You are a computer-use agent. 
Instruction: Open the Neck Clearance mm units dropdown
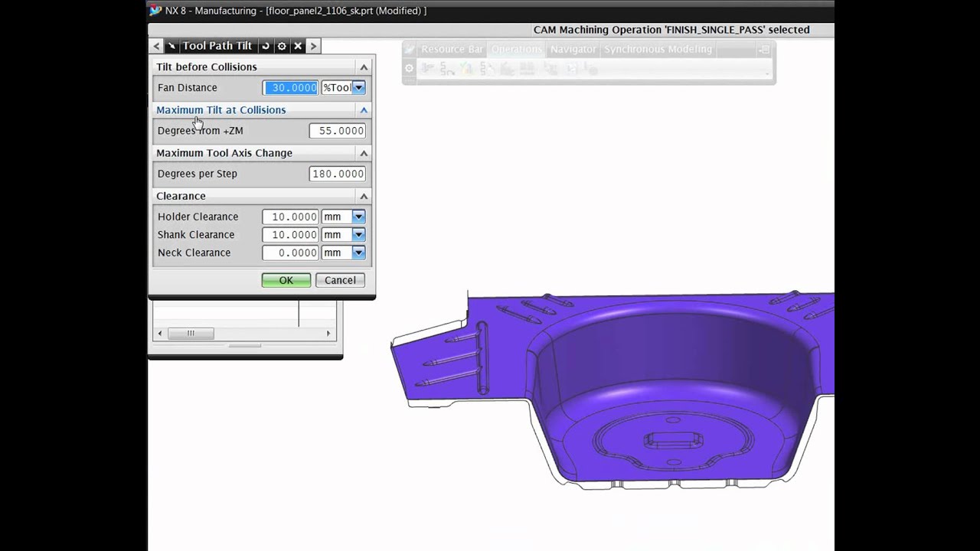point(358,253)
